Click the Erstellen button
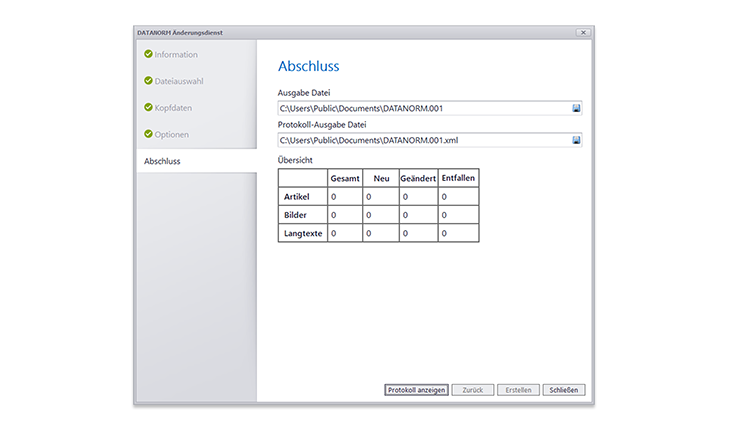The height and width of the screenshot is (430, 729). point(518,390)
